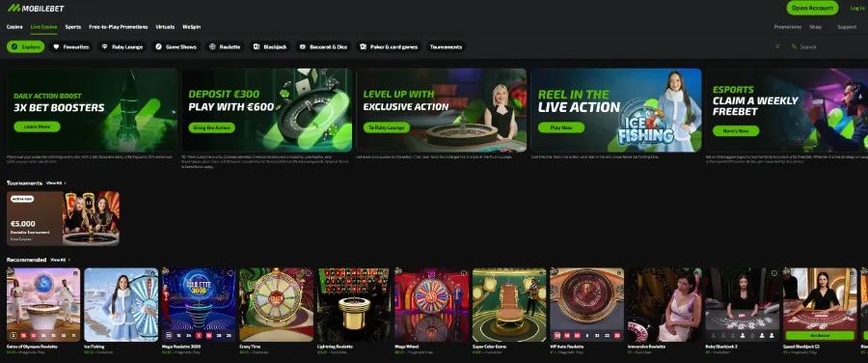Open Free-to-Play Promotions tab
Image resolution: width=868 pixels, height=363 pixels.
(119, 27)
